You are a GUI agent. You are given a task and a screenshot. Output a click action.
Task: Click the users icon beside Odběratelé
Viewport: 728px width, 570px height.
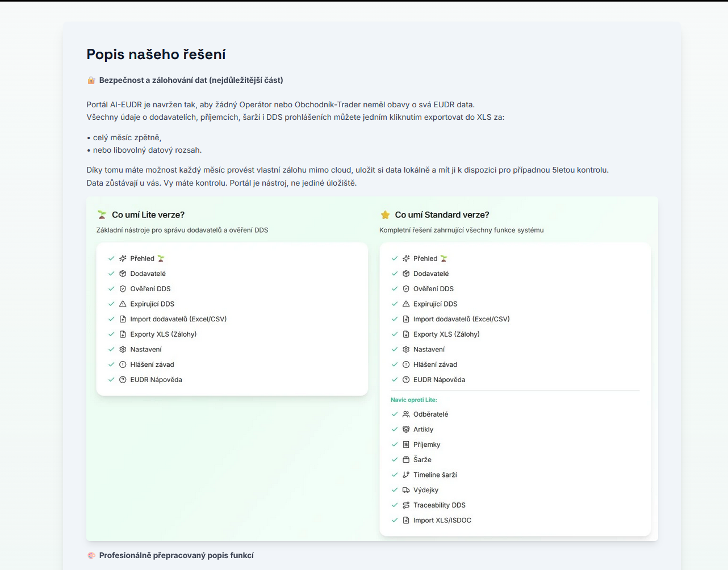406,414
